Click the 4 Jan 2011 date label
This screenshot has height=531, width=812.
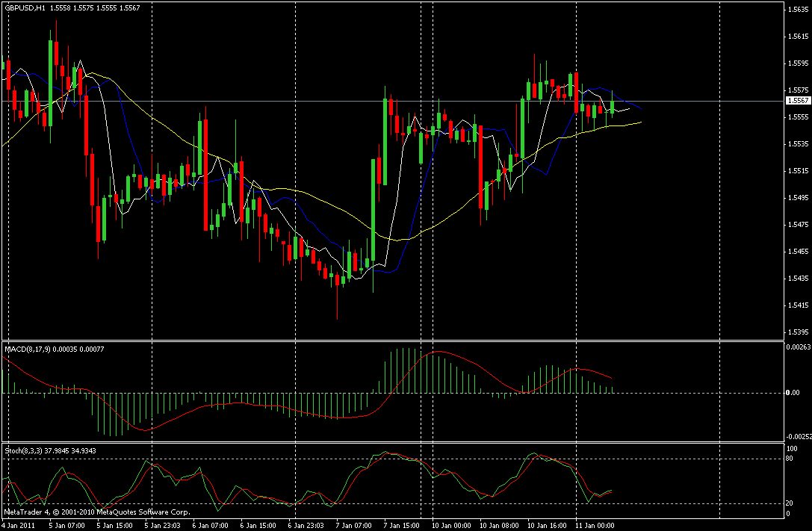(19, 525)
